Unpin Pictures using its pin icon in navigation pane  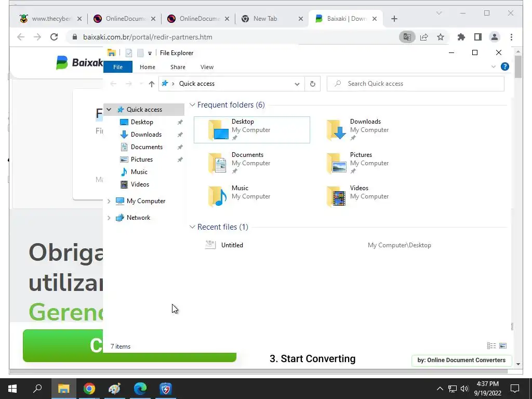[x=180, y=159]
